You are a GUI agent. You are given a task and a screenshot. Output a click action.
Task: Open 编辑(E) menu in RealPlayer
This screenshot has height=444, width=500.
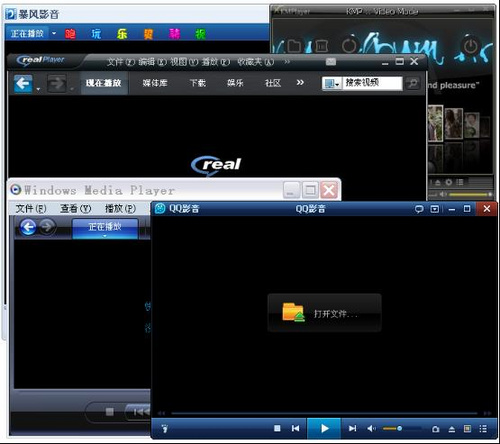click(152, 62)
